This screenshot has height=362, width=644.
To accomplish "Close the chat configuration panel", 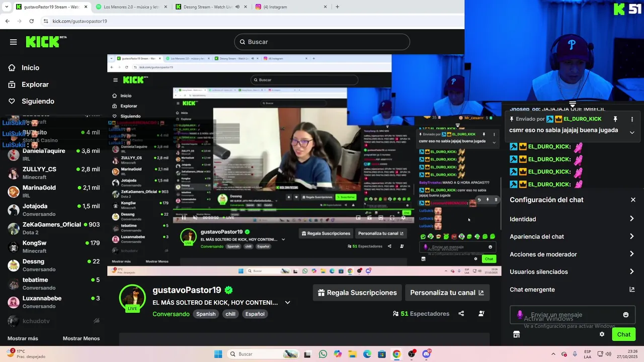I will [x=633, y=200].
